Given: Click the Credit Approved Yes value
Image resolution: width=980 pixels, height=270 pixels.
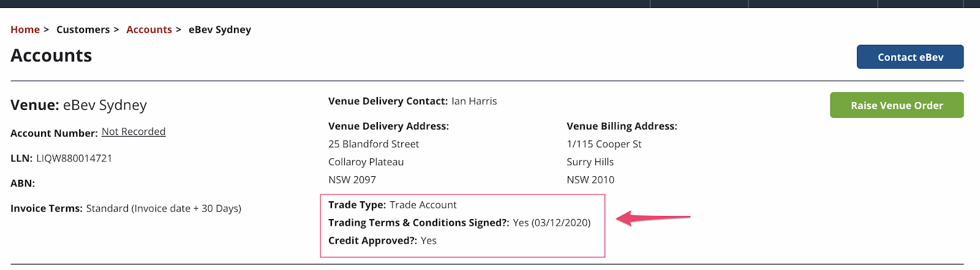Looking at the screenshot, I should pyautogui.click(x=429, y=241).
